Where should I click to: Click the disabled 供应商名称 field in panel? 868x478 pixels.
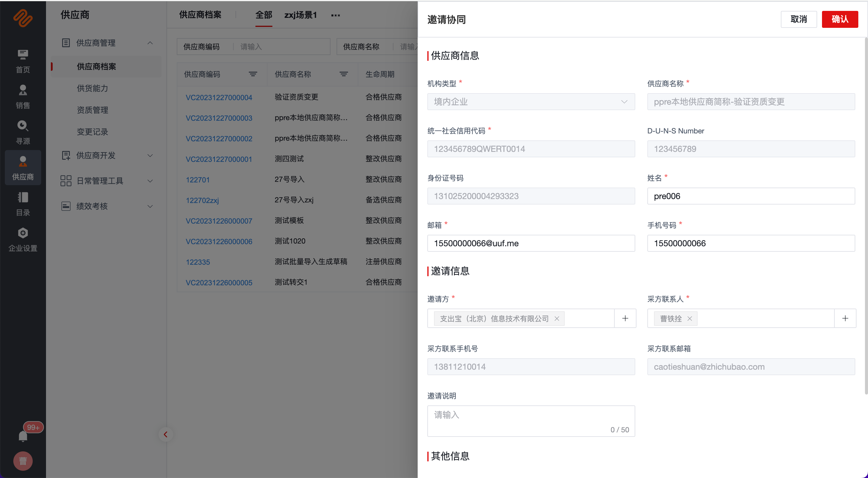751,102
